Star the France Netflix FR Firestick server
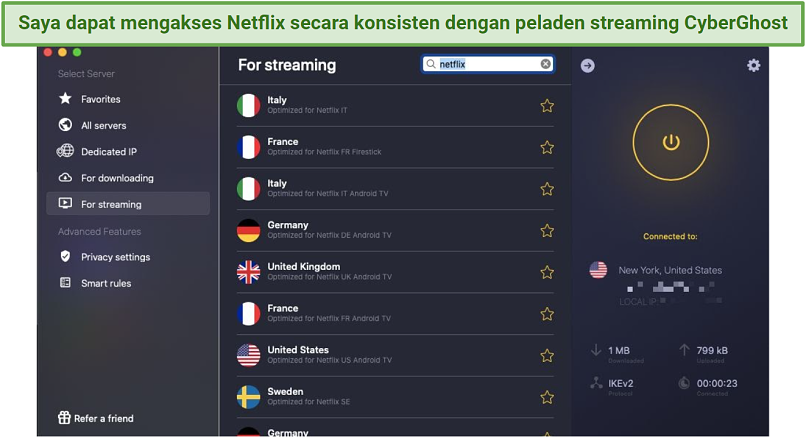 pyautogui.click(x=547, y=147)
